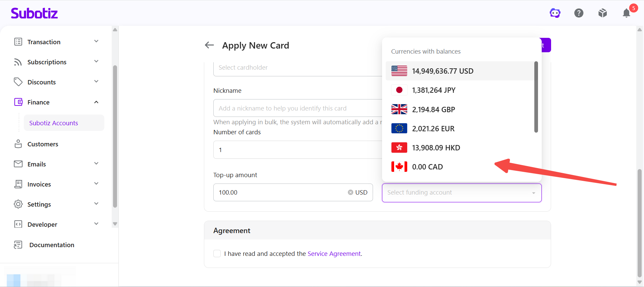Collapse the Finance menu chevron

coord(96,102)
